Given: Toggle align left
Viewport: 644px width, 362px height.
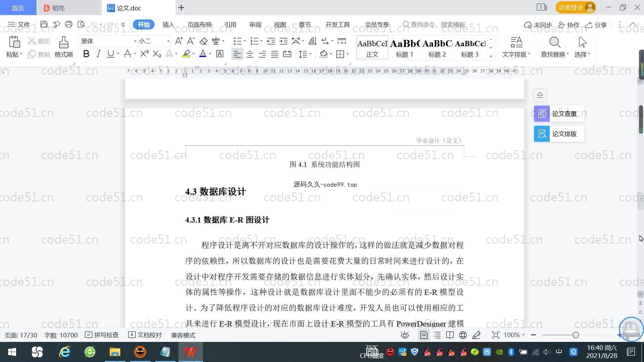Looking at the screenshot, I should (x=237, y=54).
